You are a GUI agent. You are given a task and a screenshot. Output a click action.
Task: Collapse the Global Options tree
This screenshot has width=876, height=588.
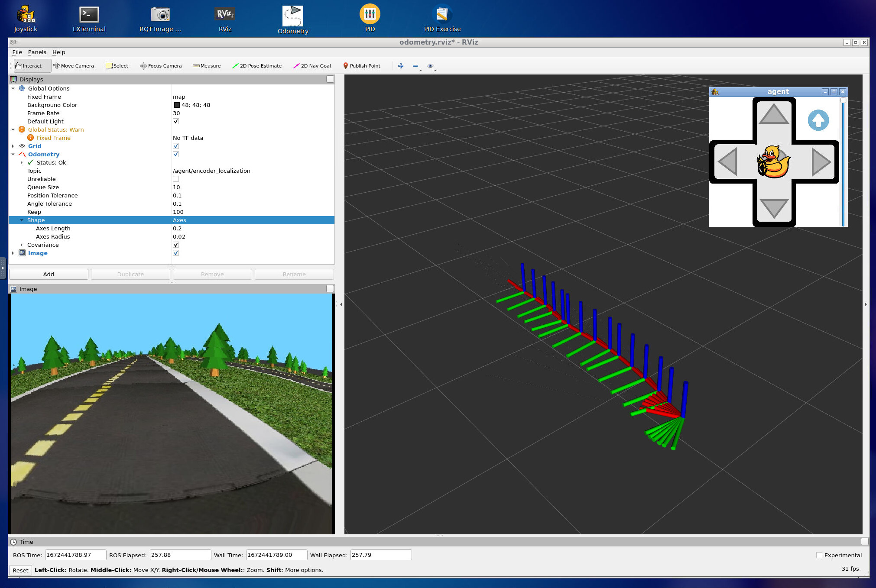point(13,88)
